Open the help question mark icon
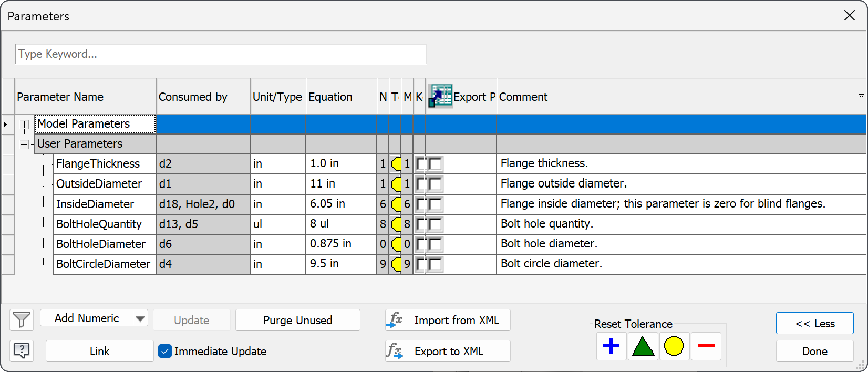 (x=22, y=351)
